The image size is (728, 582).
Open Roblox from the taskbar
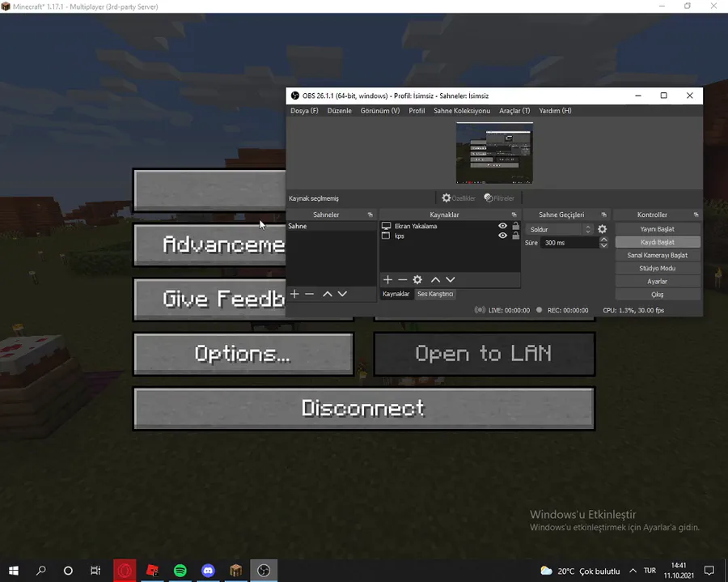(x=152, y=571)
